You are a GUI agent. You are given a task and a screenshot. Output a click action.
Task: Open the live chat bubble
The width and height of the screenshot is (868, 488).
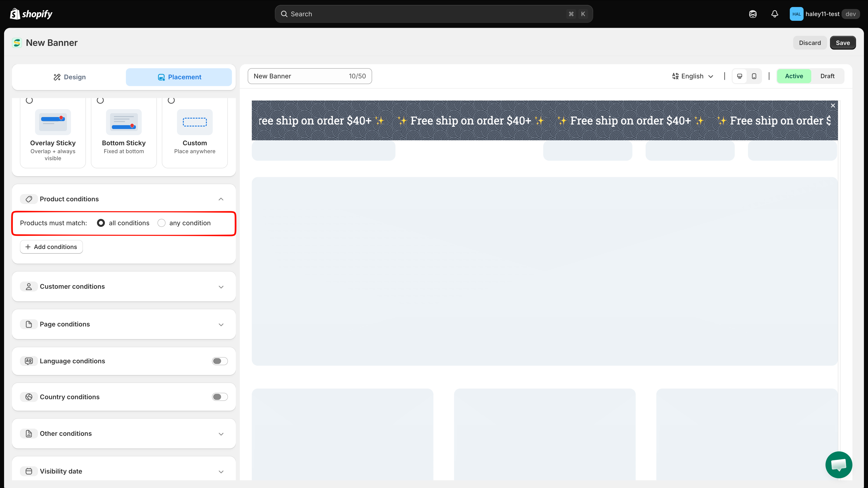pos(839,465)
